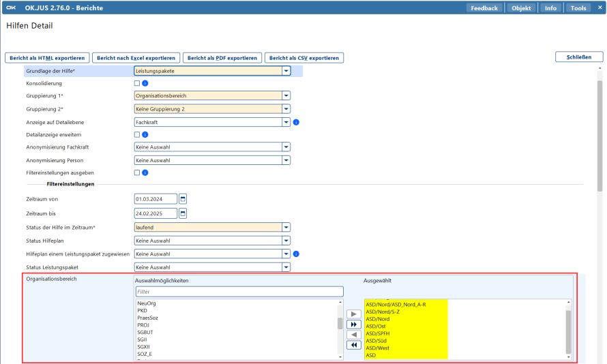
Task: Select PROJ in Auswahlmöglichkeiten list
Action: 143,325
